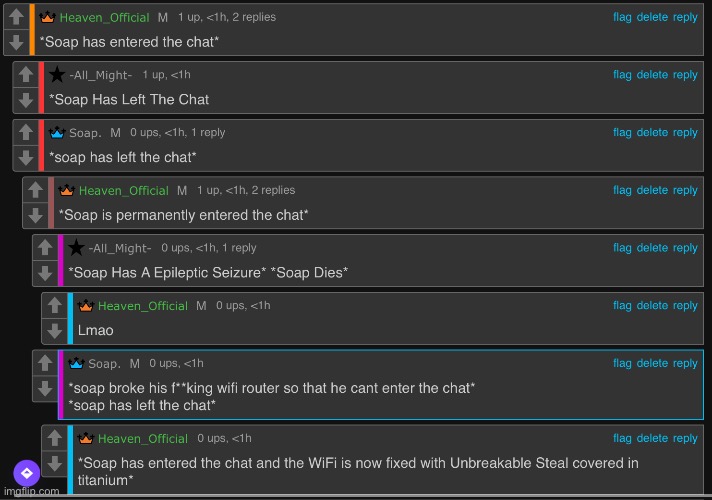Delete the 'Soap is permanently entered' comment
This screenshot has height=500, width=712.
pos(652,190)
